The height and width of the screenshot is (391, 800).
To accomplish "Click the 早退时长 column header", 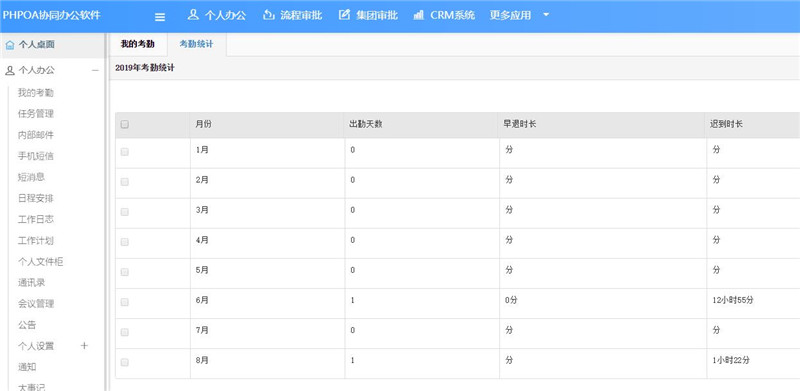I will 520,124.
